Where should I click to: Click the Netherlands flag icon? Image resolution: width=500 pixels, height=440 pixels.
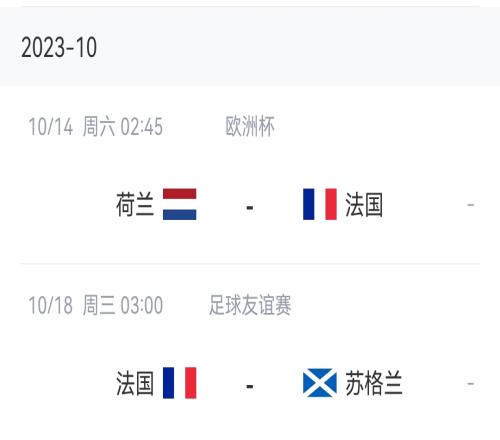coord(179,204)
